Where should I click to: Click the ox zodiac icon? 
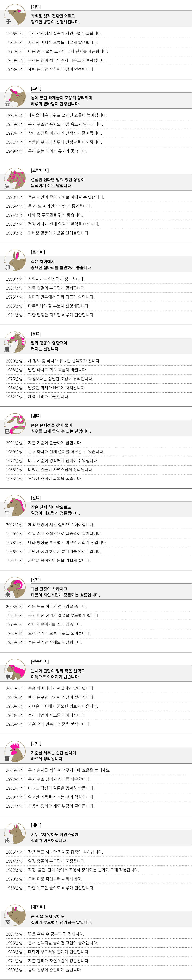pos(15,97)
